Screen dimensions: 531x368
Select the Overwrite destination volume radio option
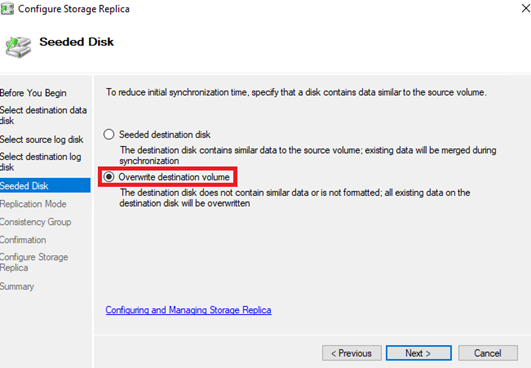pyautogui.click(x=109, y=177)
